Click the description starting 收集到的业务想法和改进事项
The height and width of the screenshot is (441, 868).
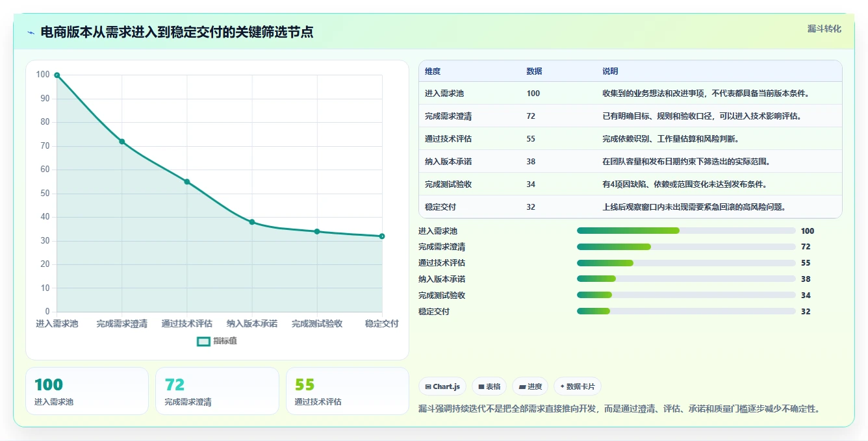[x=706, y=94]
